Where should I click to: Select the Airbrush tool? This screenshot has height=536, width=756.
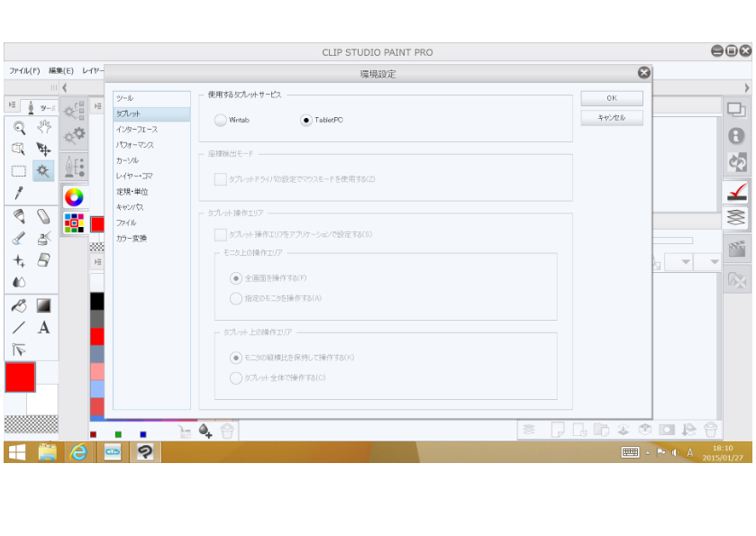click(44, 238)
